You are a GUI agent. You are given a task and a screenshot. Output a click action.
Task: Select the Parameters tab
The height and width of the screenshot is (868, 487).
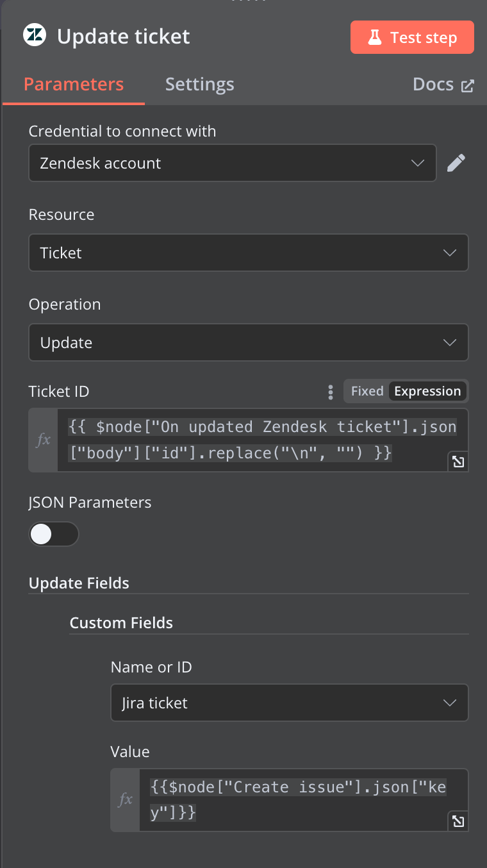[74, 85]
